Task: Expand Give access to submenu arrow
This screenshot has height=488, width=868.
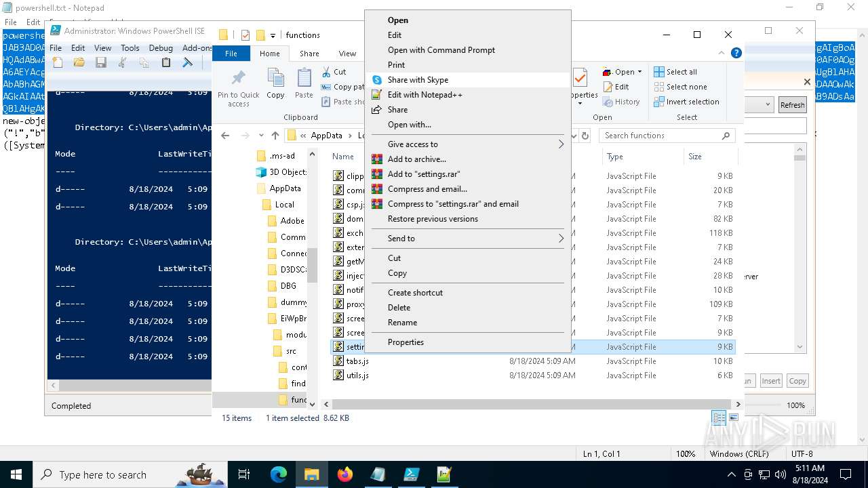Action: pos(561,144)
